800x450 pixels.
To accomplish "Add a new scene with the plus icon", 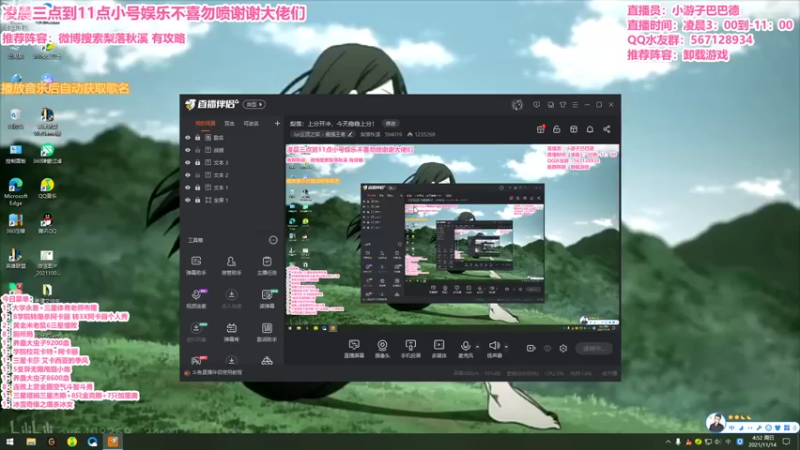I will coord(277,123).
